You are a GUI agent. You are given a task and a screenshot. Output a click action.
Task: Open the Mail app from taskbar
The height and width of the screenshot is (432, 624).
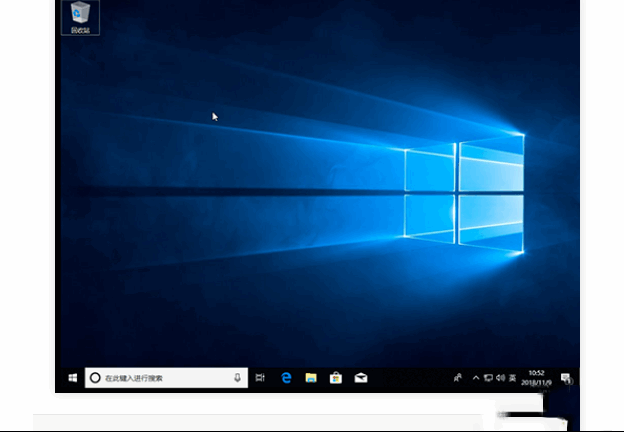click(x=361, y=378)
